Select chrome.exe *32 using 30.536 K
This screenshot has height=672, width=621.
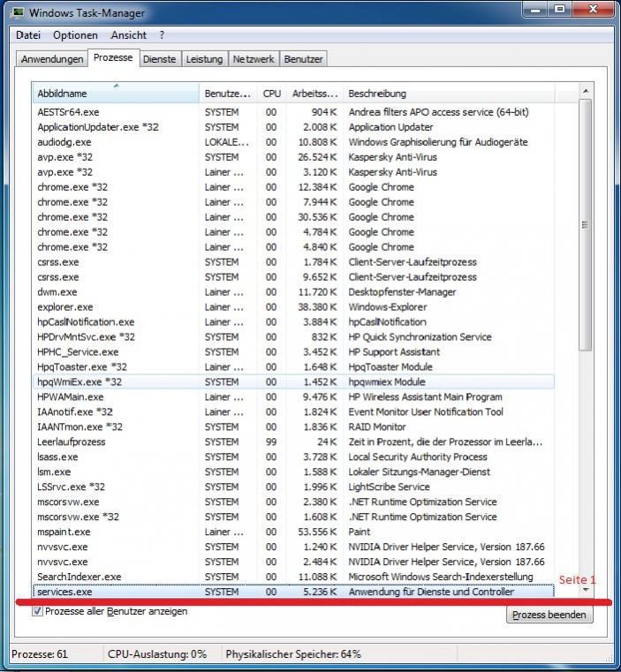coord(293,217)
